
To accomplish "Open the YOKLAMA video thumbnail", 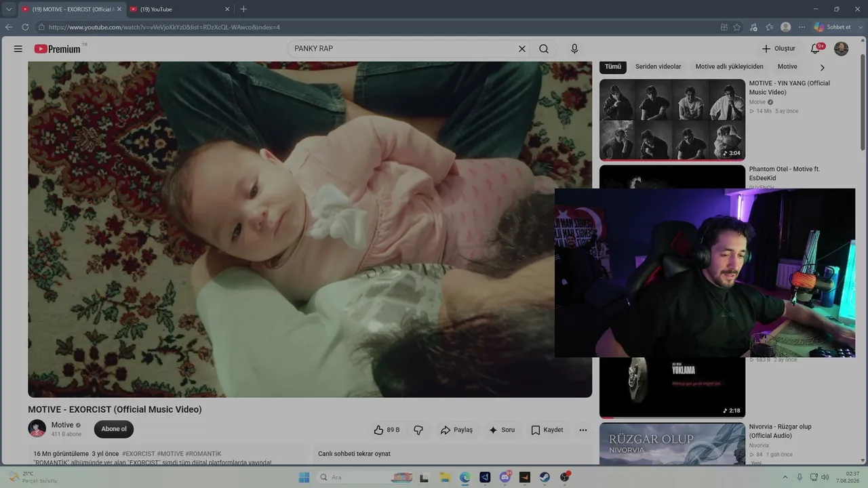I will [672, 387].
